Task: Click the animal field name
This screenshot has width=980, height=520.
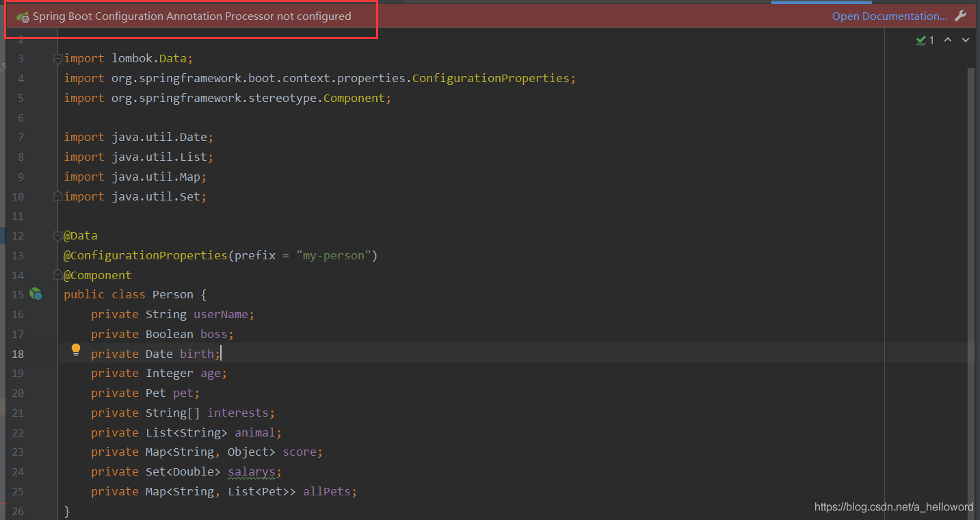Action: coord(254,432)
